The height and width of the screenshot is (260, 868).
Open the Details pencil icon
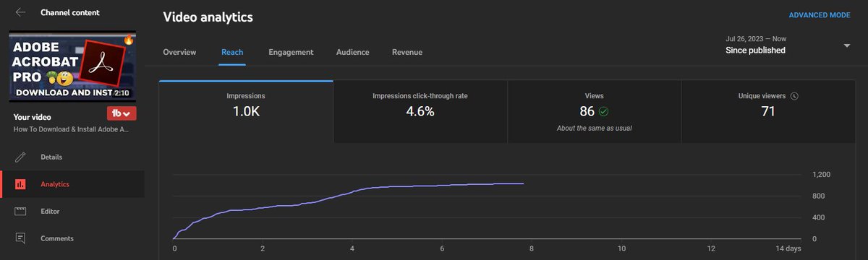click(x=20, y=157)
